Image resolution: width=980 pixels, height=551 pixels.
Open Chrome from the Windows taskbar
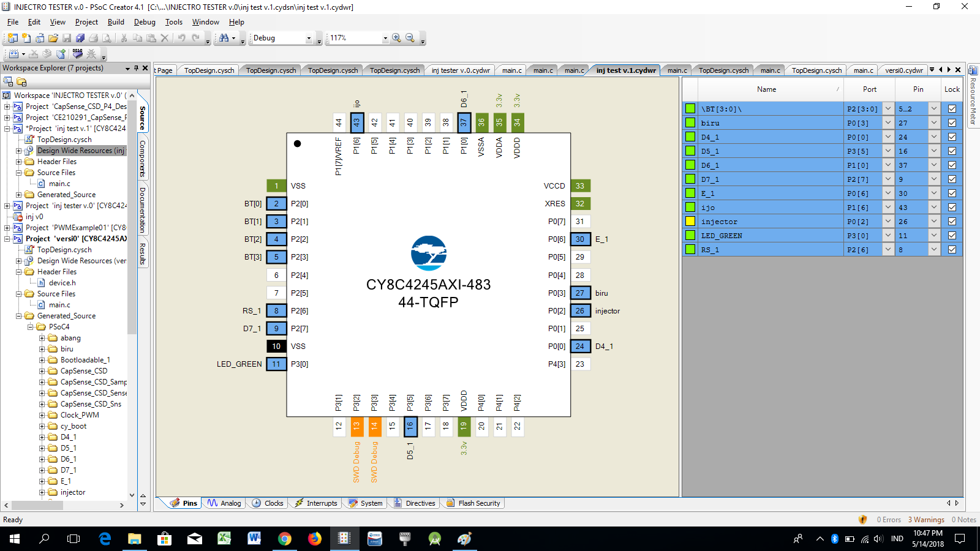(284, 539)
